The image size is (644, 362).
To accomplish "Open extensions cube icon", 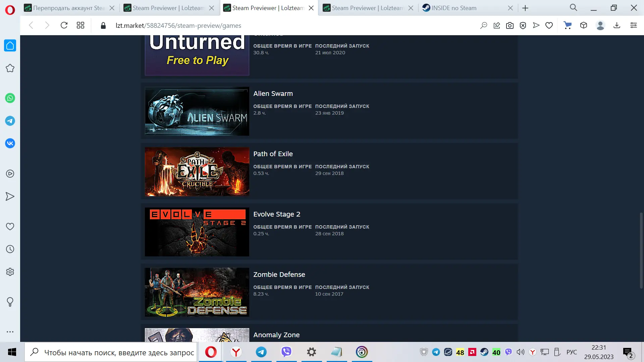I will point(584,25).
